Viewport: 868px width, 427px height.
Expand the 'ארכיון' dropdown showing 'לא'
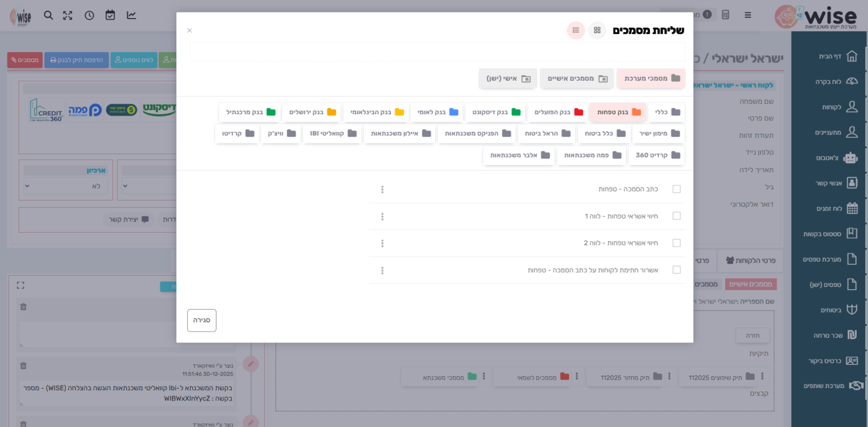(66, 186)
